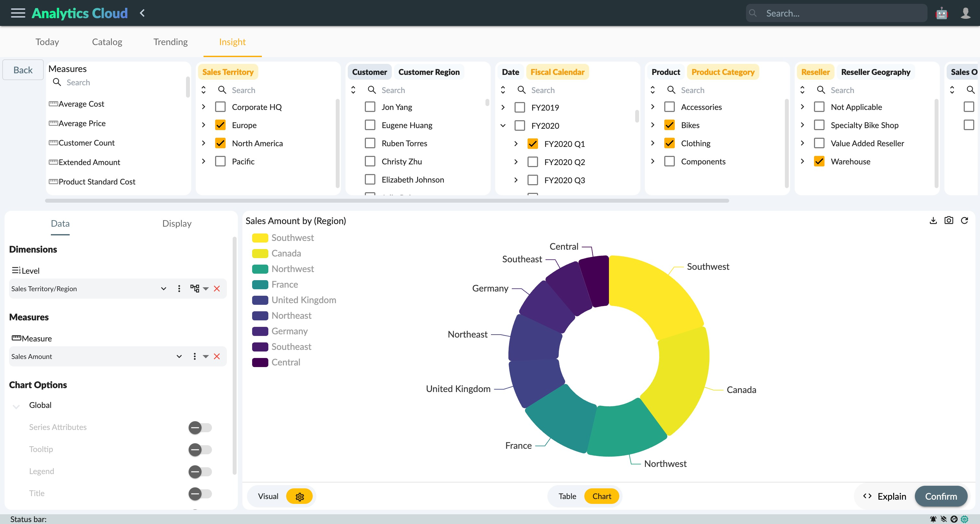Select the Customer Region hierarchy tab
Screen dimensions: 980x524
click(429, 72)
